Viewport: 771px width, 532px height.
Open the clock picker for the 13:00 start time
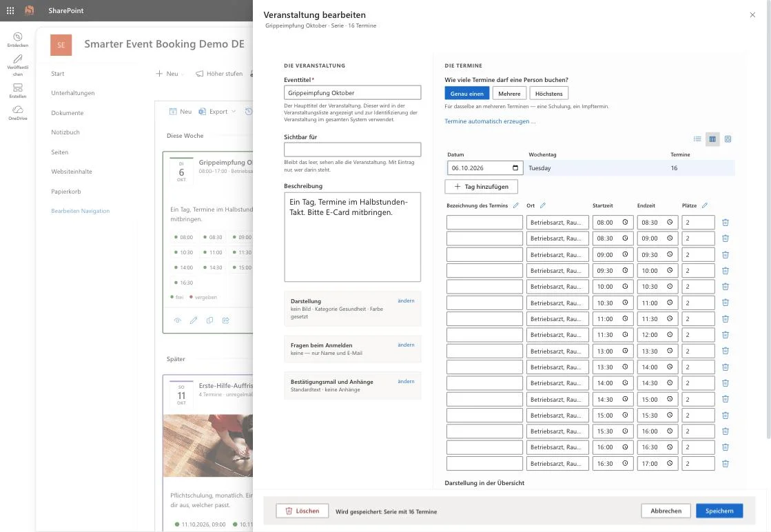pyautogui.click(x=625, y=351)
